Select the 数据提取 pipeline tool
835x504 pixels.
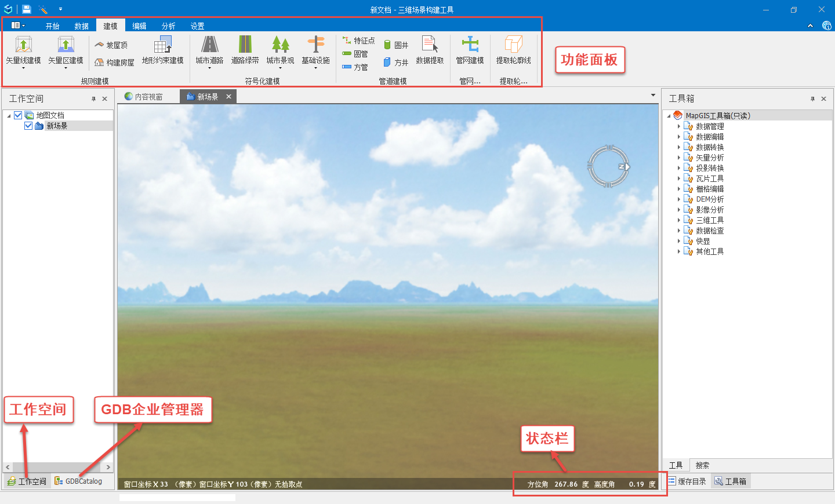point(430,45)
